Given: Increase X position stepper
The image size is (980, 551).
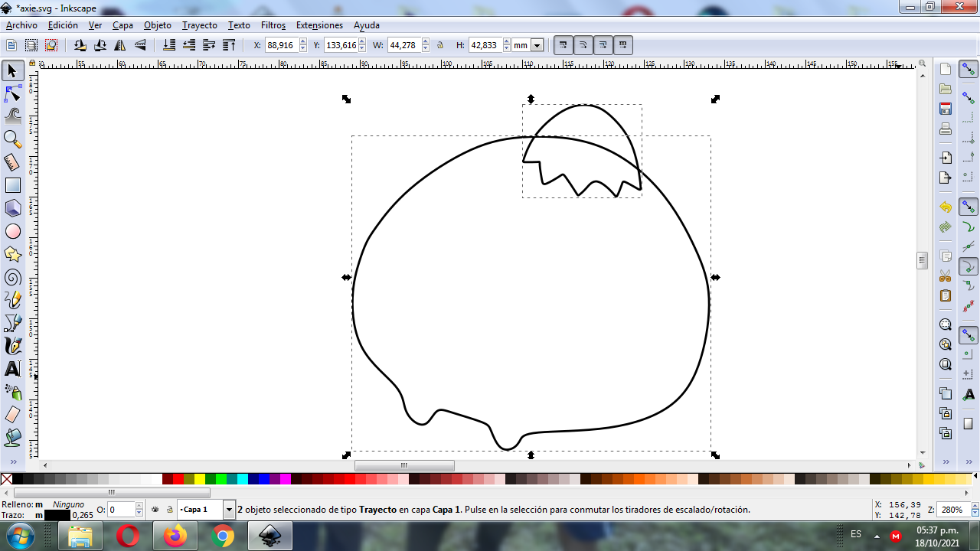Looking at the screenshot, I should [x=303, y=42].
